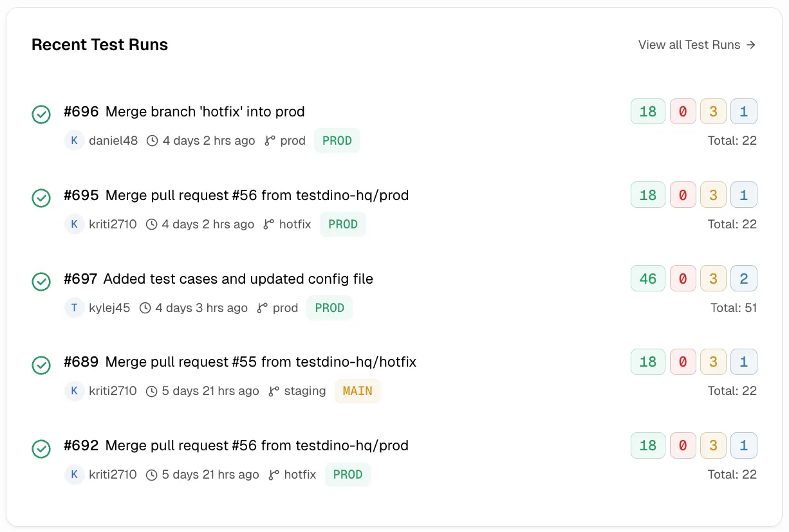Click the arrow icon beside View all Test Runs
This screenshot has width=789, height=532.
coord(750,44)
